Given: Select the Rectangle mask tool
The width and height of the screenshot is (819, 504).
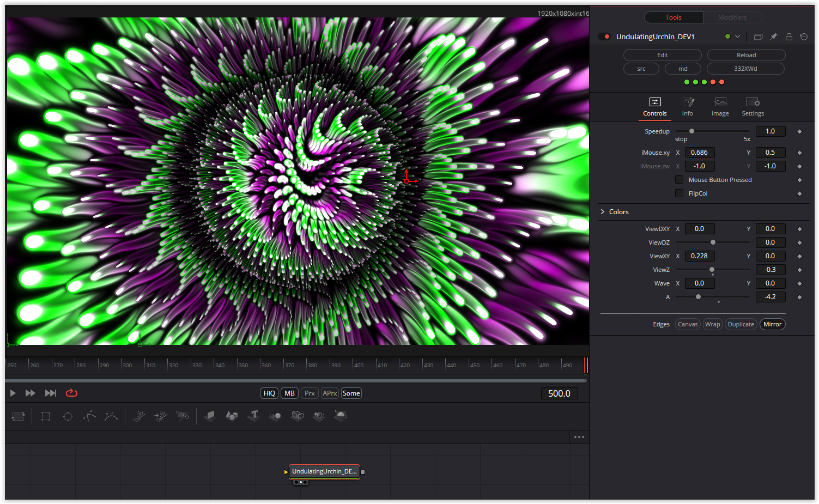Looking at the screenshot, I should click(46, 416).
